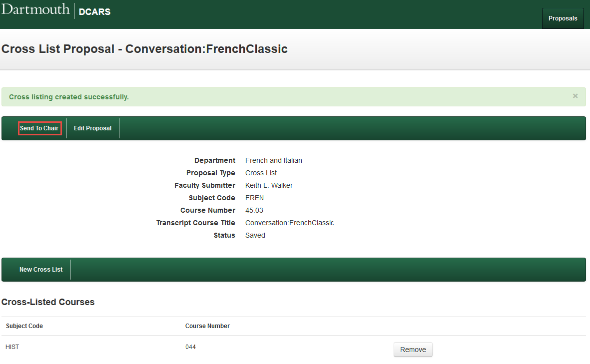
Task: Start a New Cross List
Action: coord(41,270)
